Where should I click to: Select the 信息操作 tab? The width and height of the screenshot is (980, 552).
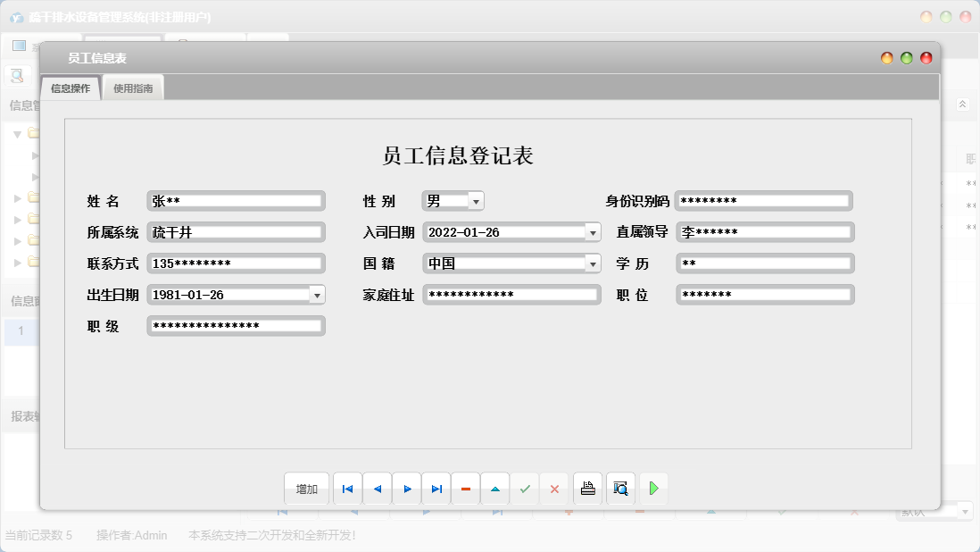71,88
